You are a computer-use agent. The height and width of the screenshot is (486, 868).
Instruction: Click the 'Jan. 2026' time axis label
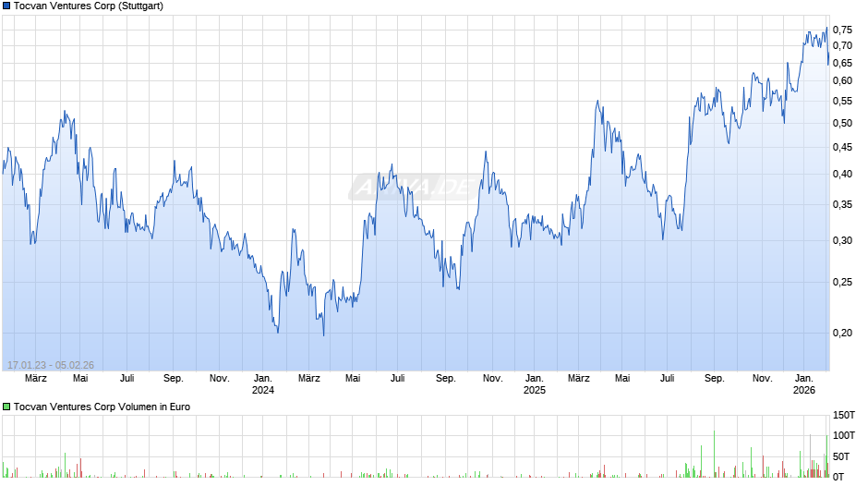pyautogui.click(x=803, y=384)
